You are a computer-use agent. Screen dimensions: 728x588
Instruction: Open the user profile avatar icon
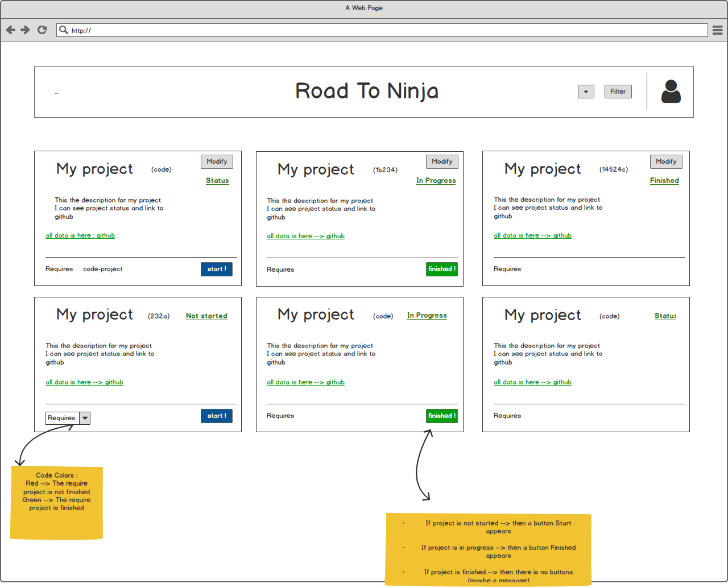pos(671,92)
